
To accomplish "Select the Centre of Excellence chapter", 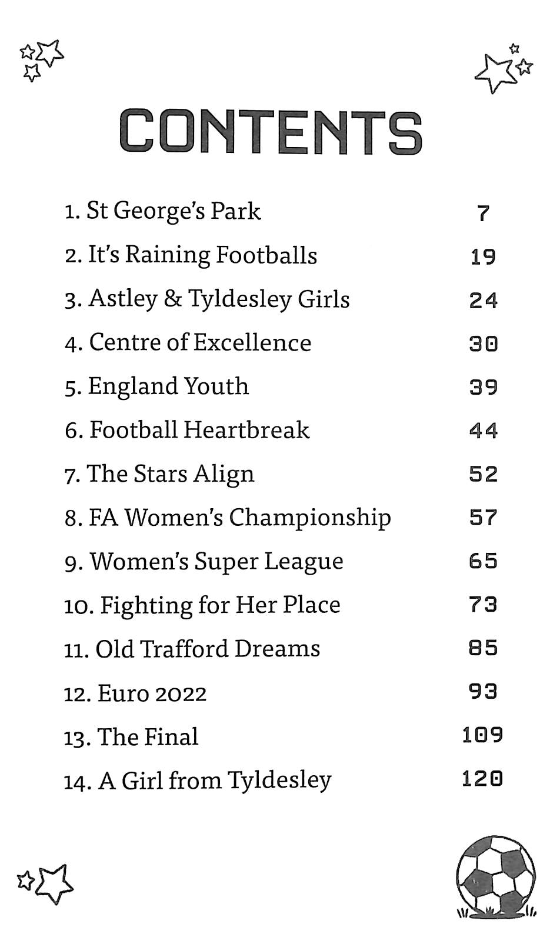I will pos(188,342).
